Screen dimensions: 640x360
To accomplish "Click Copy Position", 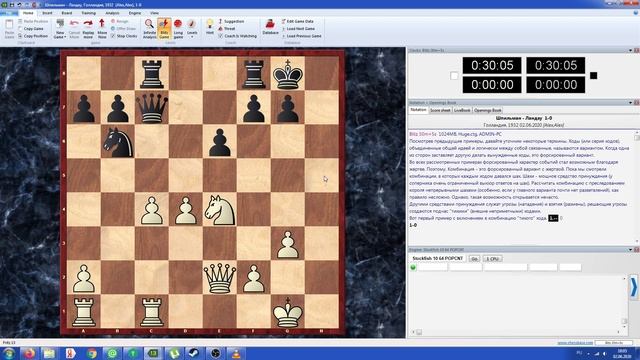I will pyautogui.click(x=33, y=36).
